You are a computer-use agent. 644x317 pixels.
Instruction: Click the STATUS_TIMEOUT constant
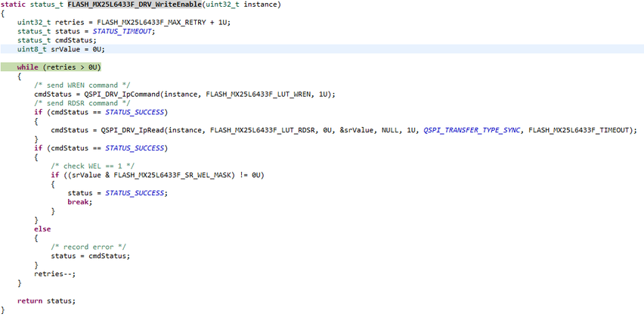(123, 31)
